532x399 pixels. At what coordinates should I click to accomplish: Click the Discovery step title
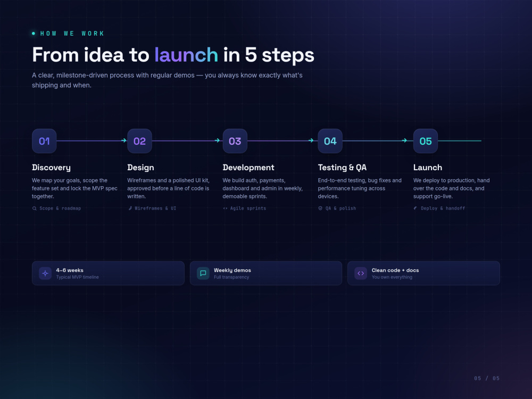point(51,168)
